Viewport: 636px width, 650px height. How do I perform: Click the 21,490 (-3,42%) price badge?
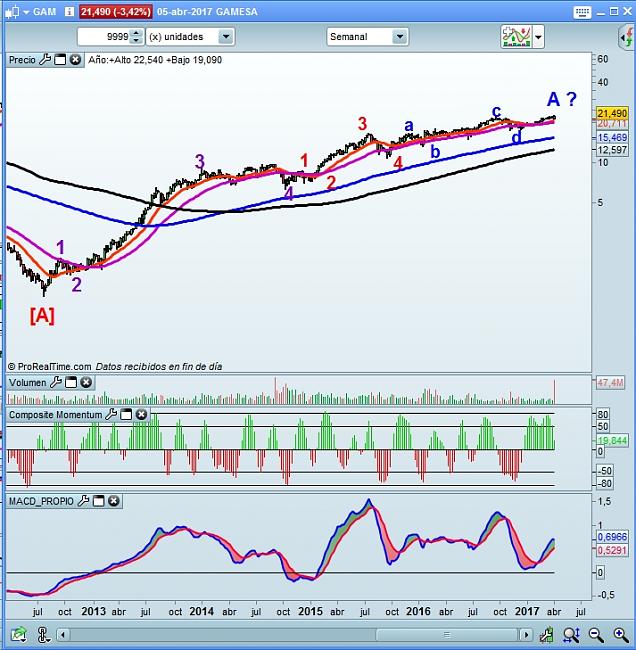116,12
